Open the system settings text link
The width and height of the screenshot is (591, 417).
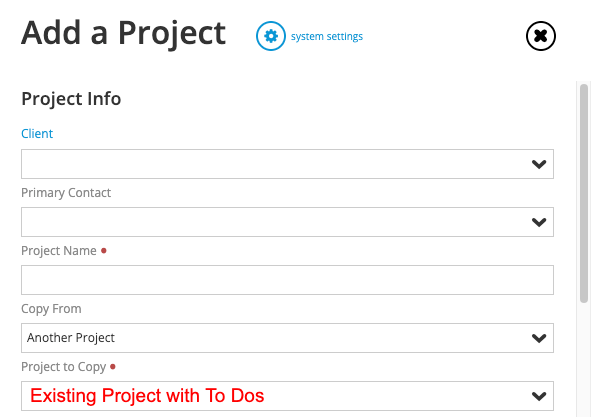click(327, 37)
